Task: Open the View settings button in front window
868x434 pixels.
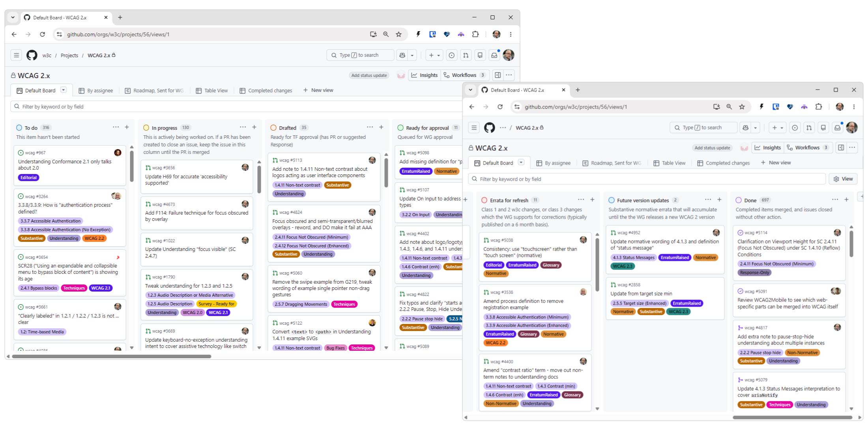Action: click(x=843, y=179)
